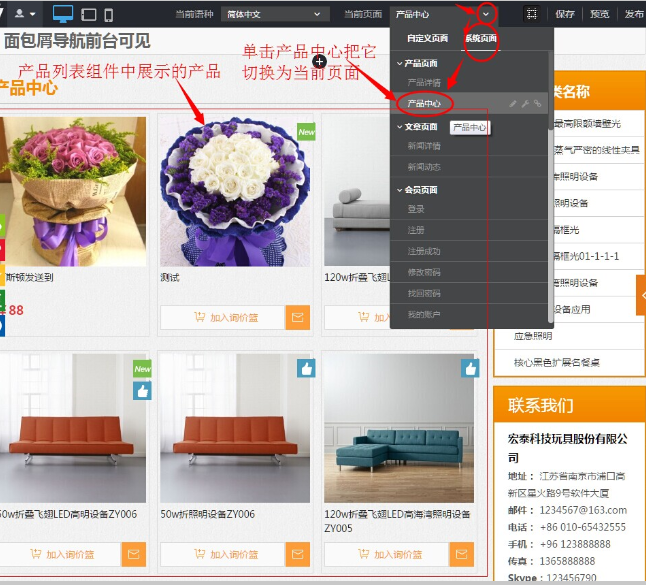The width and height of the screenshot is (646, 585).
Task: Click the dashed selection-frame icon in toolbar
Action: [532, 14]
